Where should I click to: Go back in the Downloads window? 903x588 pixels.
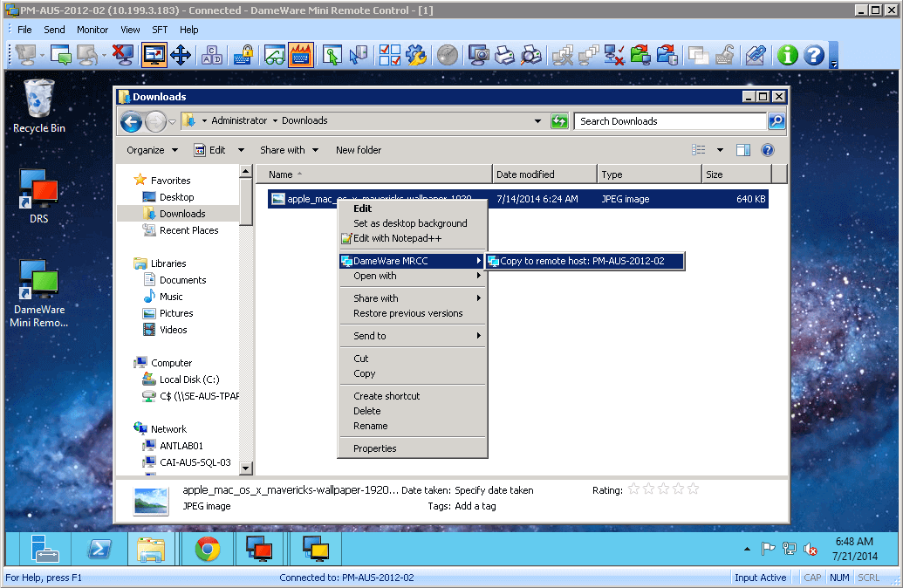[131, 121]
